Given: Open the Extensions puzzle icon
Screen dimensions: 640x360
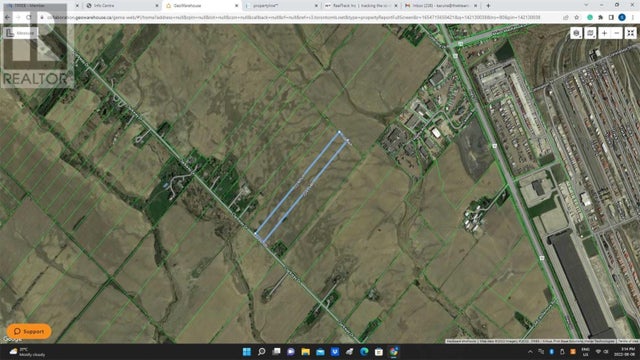Looking at the screenshot, I should (600, 18).
